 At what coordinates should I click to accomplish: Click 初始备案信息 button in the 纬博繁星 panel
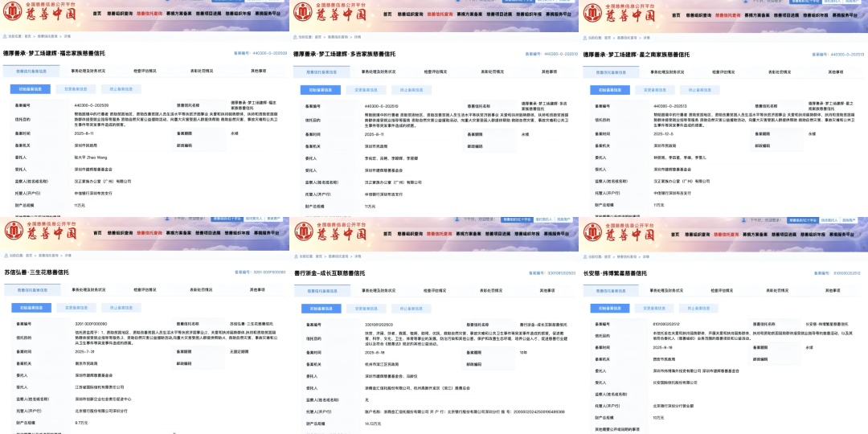pyautogui.click(x=610, y=309)
